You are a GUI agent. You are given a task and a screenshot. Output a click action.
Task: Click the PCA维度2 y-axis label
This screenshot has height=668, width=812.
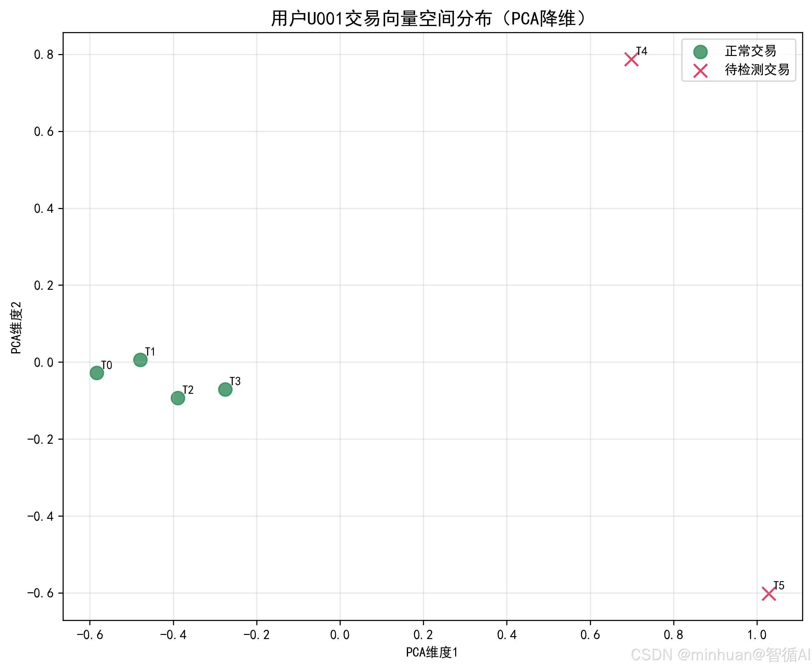pos(16,327)
